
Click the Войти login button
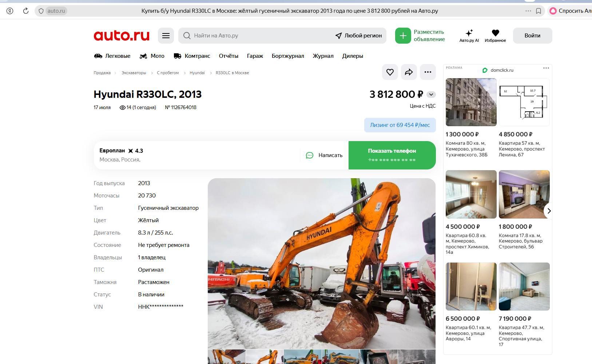[532, 36]
